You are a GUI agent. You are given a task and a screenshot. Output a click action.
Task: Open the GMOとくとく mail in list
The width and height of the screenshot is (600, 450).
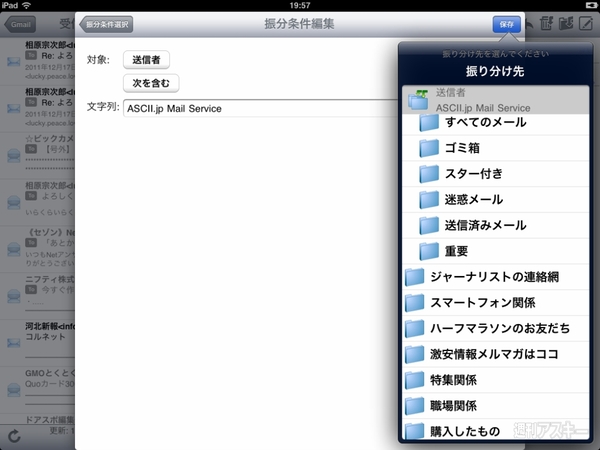38,389
